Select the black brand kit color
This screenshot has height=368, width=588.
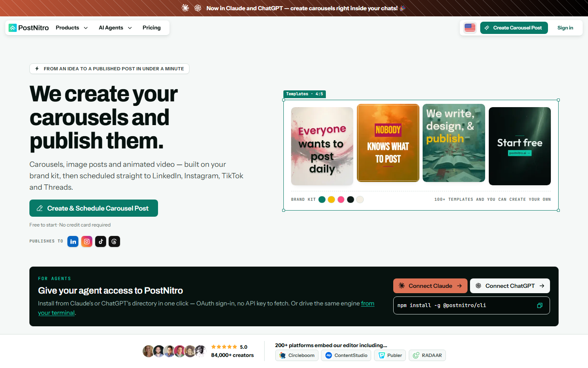pyautogui.click(x=350, y=200)
